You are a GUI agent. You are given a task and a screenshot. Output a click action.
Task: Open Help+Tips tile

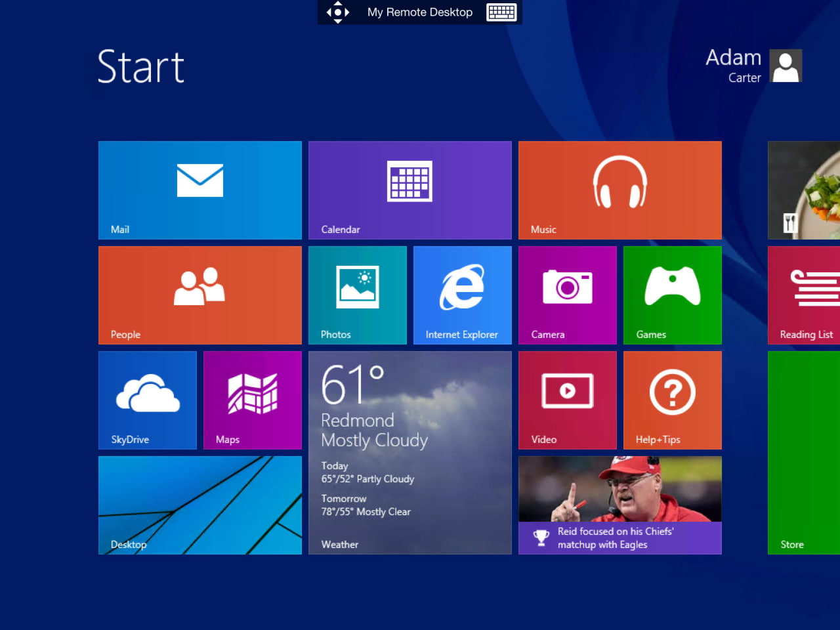click(672, 400)
